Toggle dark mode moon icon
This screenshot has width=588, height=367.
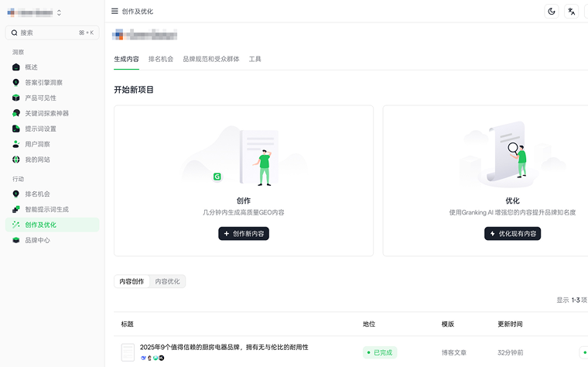(x=552, y=11)
